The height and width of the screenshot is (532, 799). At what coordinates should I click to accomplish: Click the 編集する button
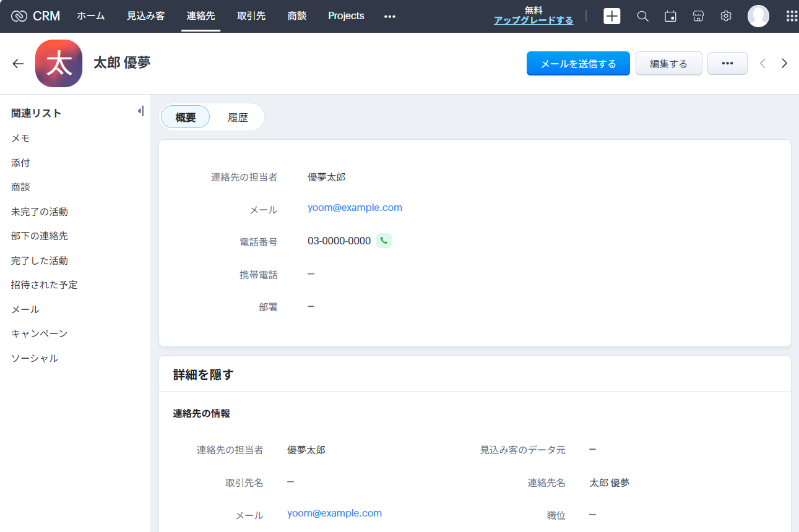(668, 63)
